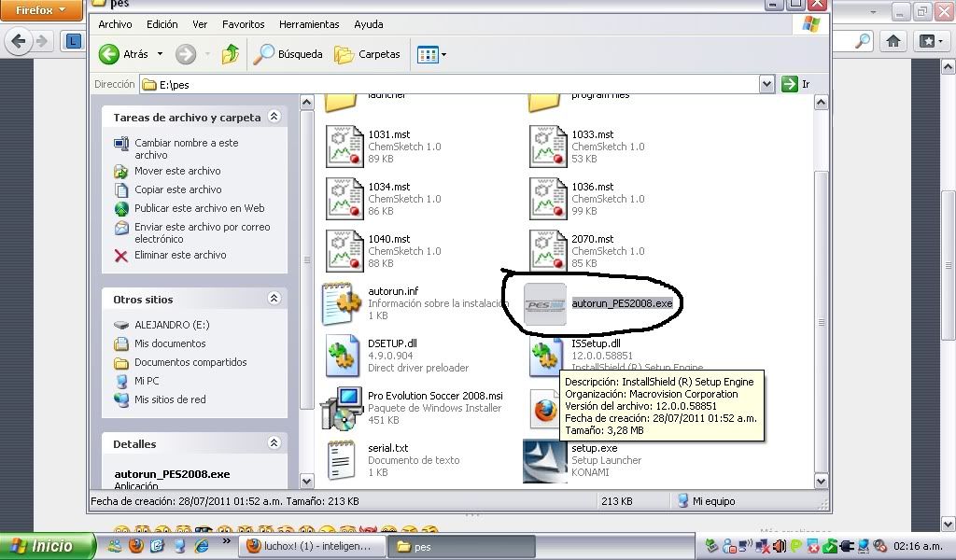Click the system tray clock 02:16 a.m.

[918, 546]
